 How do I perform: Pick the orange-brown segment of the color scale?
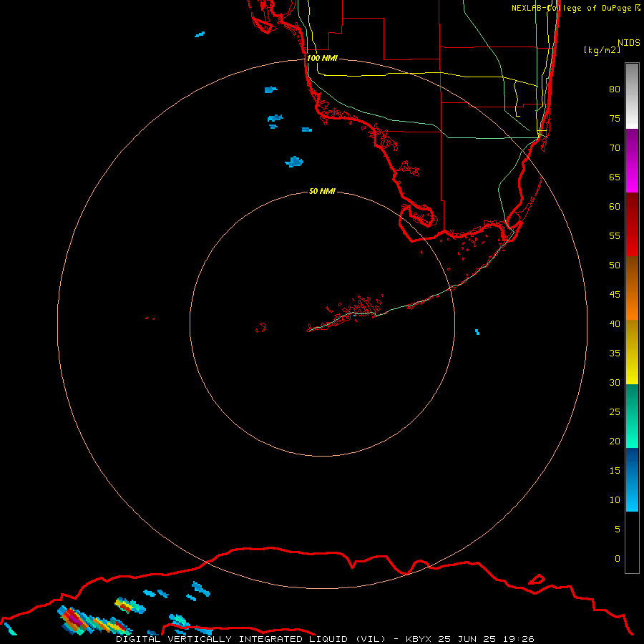point(632,288)
